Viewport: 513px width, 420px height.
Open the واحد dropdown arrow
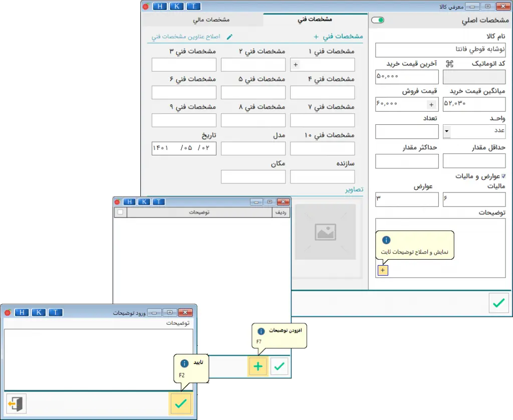click(447, 132)
